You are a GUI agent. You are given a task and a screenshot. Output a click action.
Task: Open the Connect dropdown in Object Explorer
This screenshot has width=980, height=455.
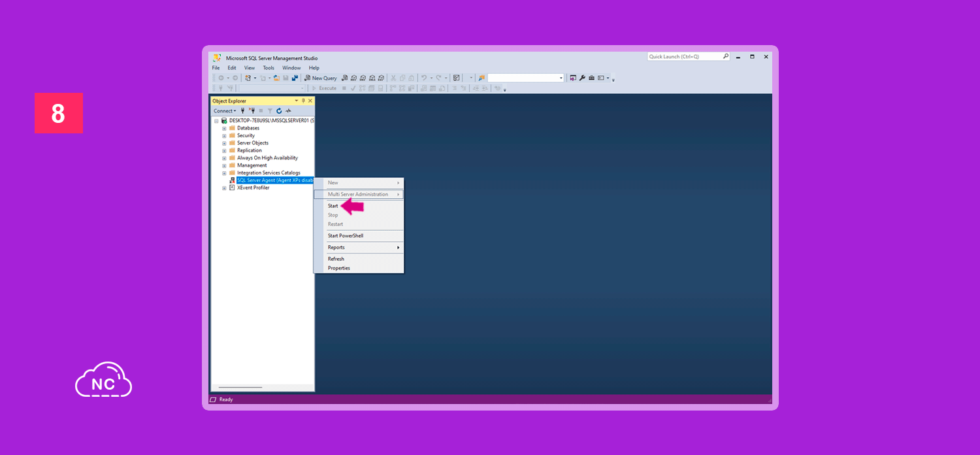(225, 110)
